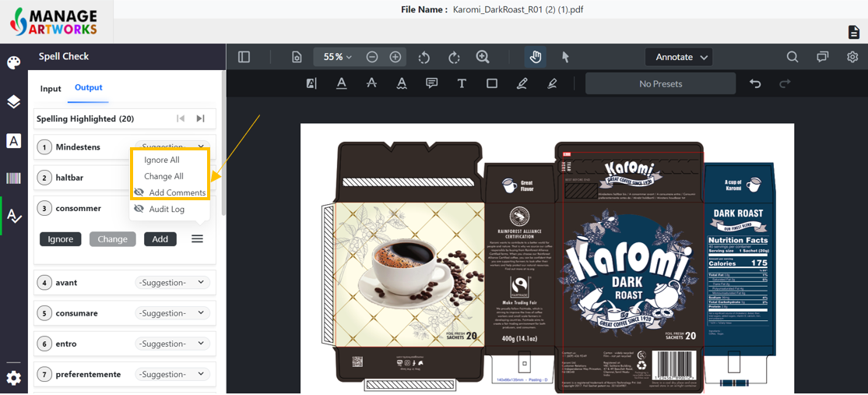Image resolution: width=868 pixels, height=395 pixels.
Task: Open the 55% zoom level dropdown
Action: click(338, 57)
